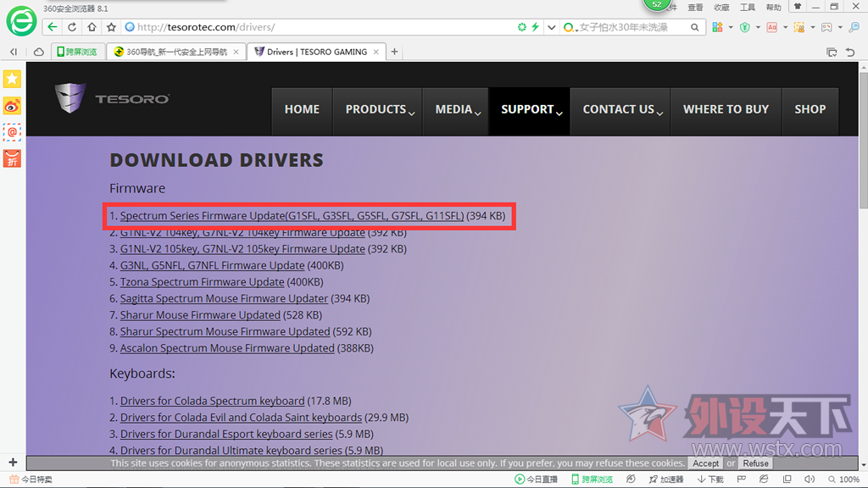The height and width of the screenshot is (488, 868).
Task: Click the cloud icon near the tabs
Action: tap(39, 52)
